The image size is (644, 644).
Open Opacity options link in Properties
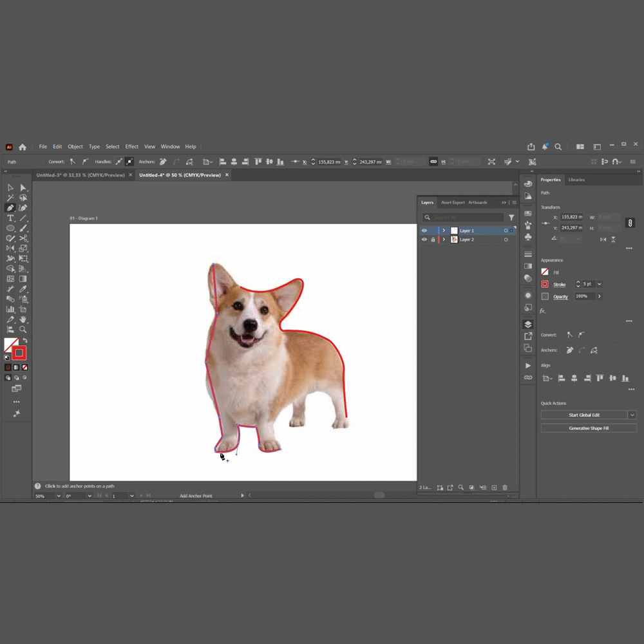(x=560, y=296)
